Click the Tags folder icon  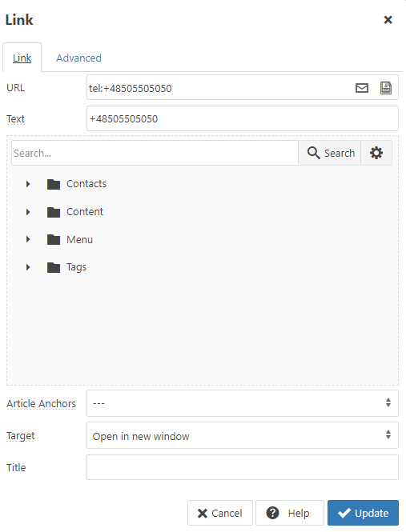click(54, 268)
